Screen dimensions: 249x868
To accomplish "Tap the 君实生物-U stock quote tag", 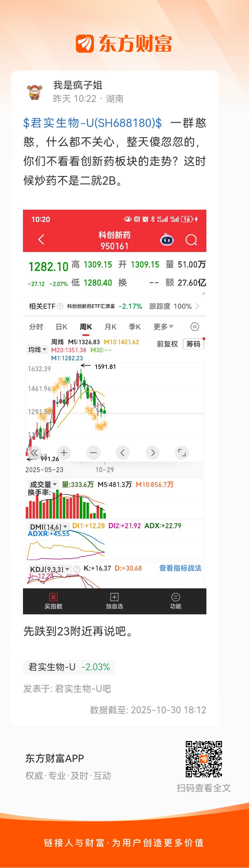I will 69,667.
